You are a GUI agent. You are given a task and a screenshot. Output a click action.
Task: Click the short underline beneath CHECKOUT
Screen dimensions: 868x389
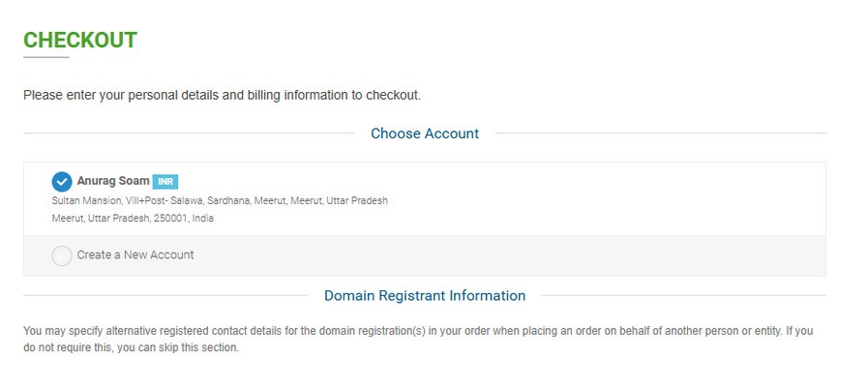pyautogui.click(x=46, y=57)
